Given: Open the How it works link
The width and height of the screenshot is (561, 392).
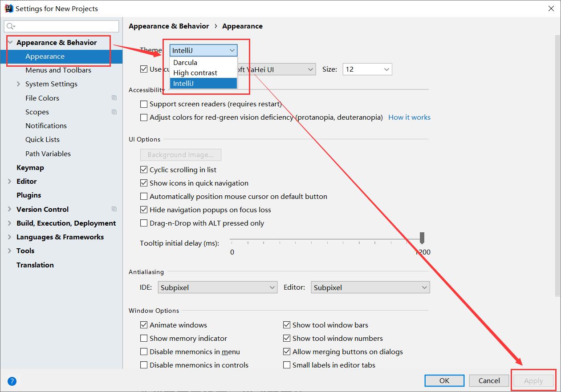Looking at the screenshot, I should tap(409, 117).
